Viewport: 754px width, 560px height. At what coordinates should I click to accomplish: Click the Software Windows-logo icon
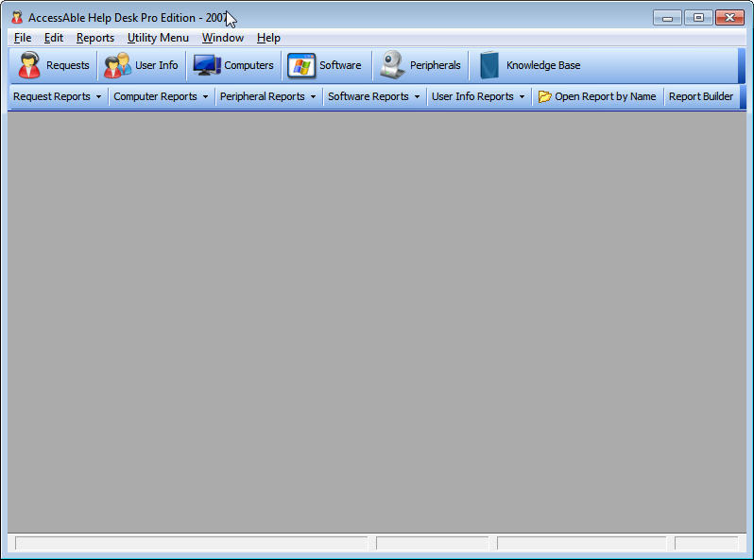pos(301,65)
